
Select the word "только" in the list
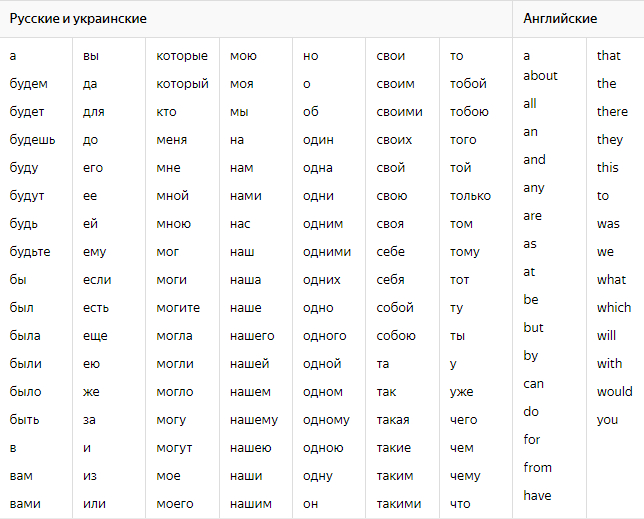coord(470,196)
